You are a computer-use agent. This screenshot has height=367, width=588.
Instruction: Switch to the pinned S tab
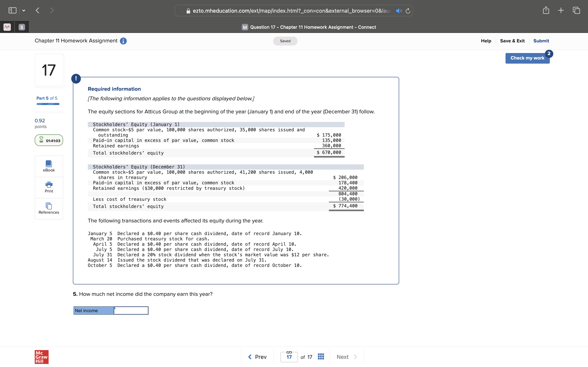point(22,27)
